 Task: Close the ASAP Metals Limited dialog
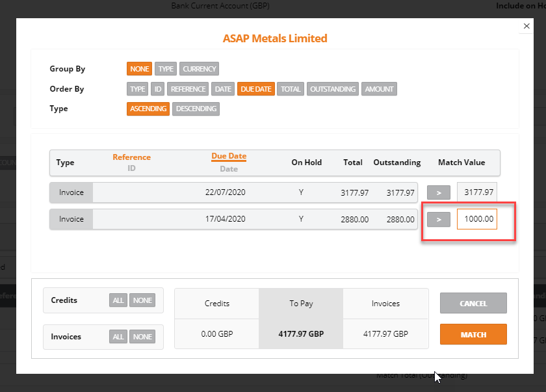point(526,26)
